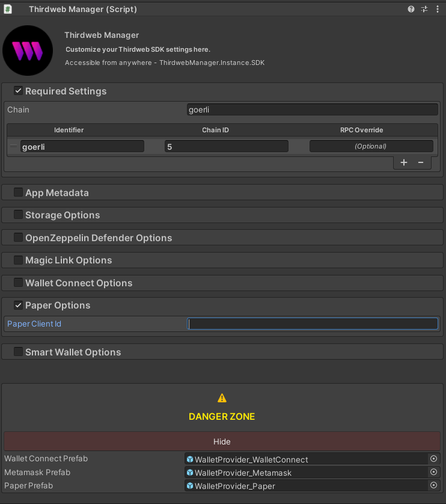Click the Hide button in Danger Zone
This screenshot has height=504, width=446.
tap(222, 441)
